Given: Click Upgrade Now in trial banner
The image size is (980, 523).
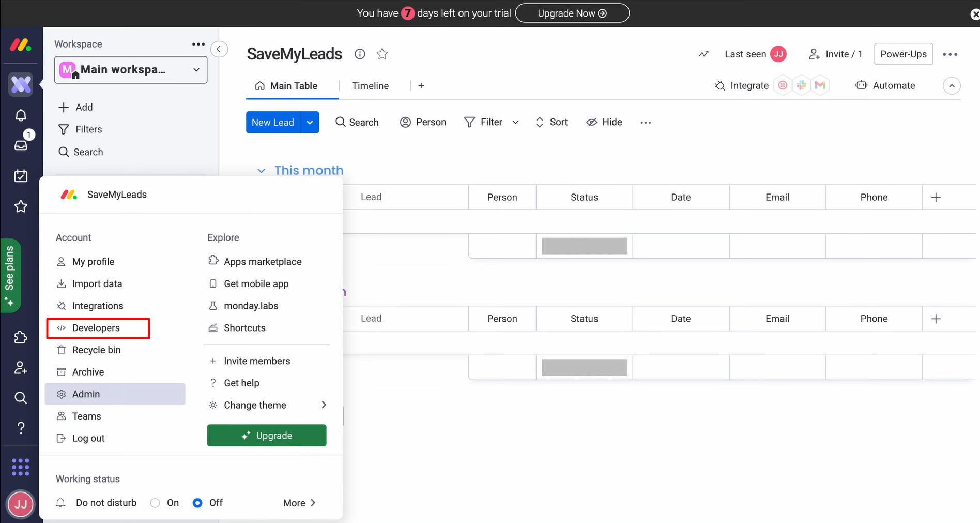Looking at the screenshot, I should point(572,13).
